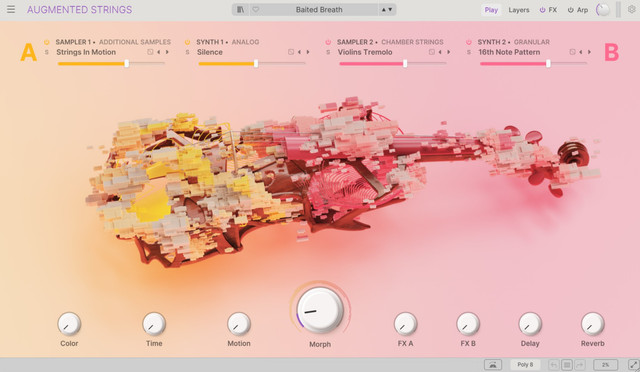Click the Color macro knob

point(69,324)
